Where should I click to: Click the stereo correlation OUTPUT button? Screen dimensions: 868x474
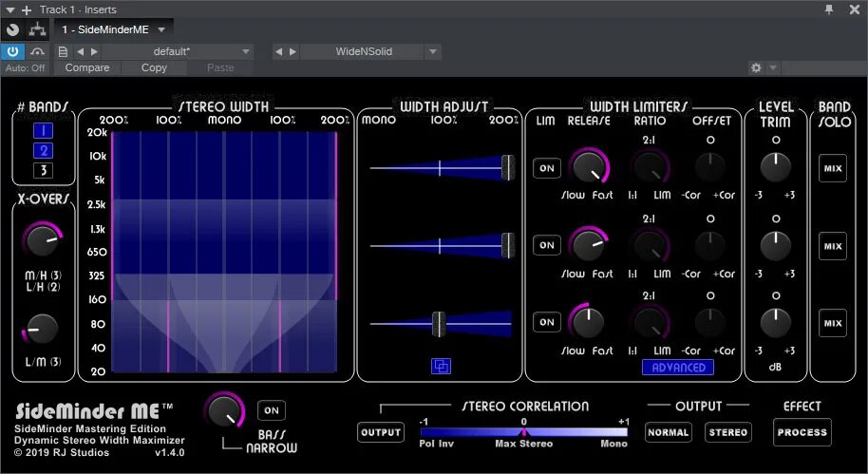(381, 432)
